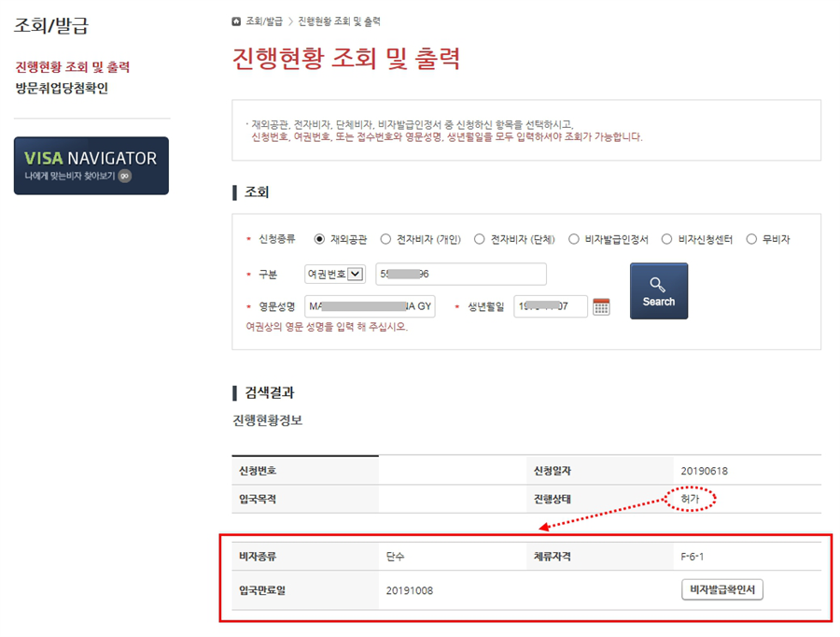Image resolution: width=840 pixels, height=637 pixels.
Task: Open the 여권번호 dropdown
Action: pos(335,274)
